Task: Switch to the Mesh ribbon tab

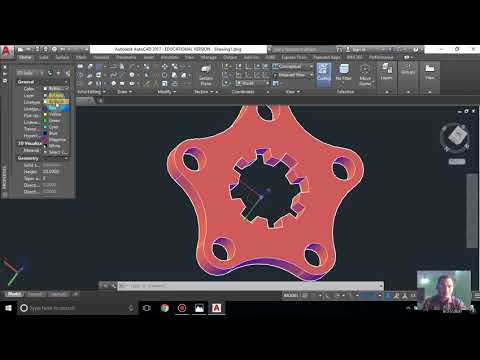Action: click(x=81, y=57)
